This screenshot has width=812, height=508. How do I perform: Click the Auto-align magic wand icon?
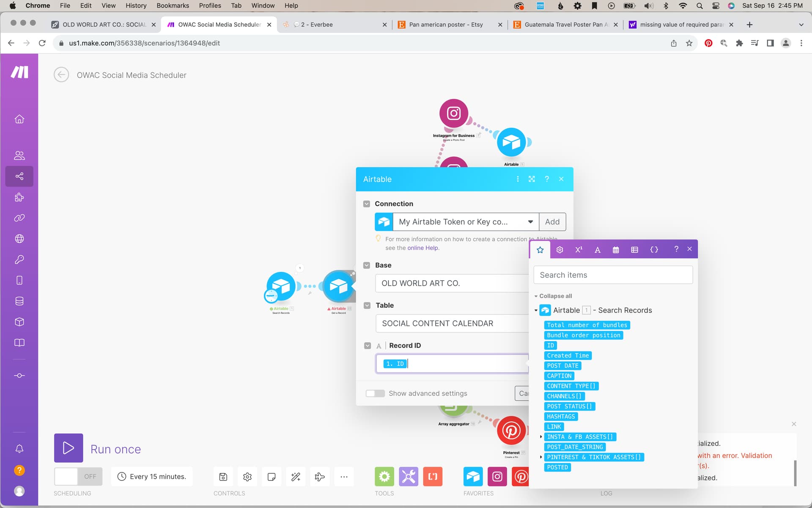296,477
